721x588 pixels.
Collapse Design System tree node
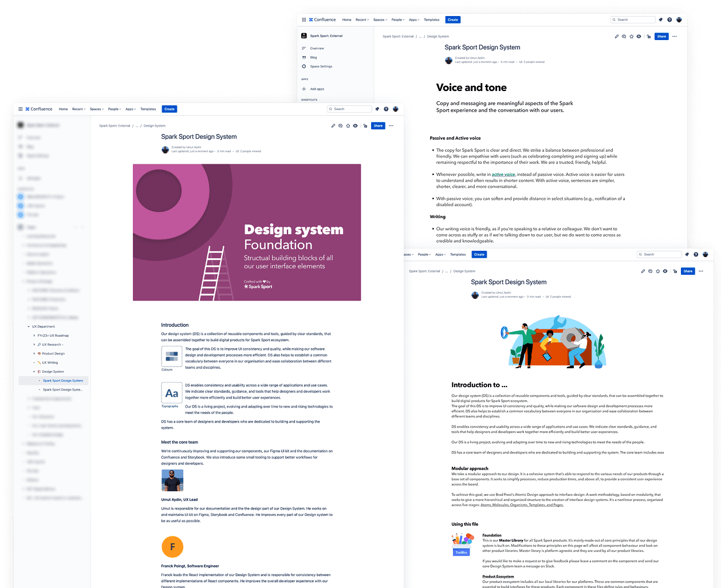[x=34, y=372]
